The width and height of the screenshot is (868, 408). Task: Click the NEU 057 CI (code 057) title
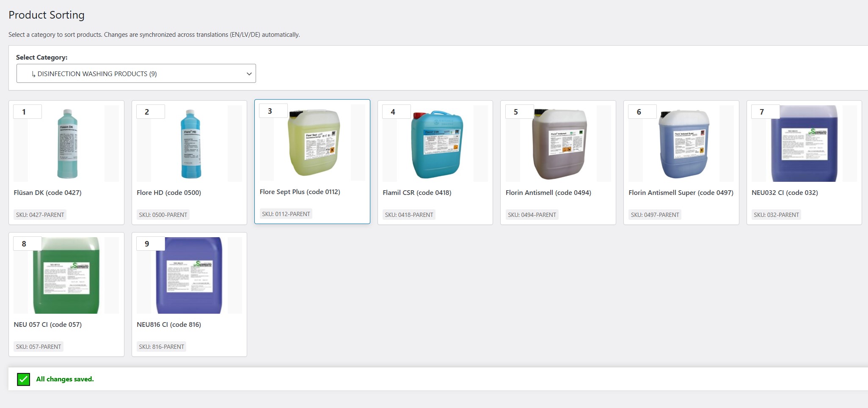point(48,325)
